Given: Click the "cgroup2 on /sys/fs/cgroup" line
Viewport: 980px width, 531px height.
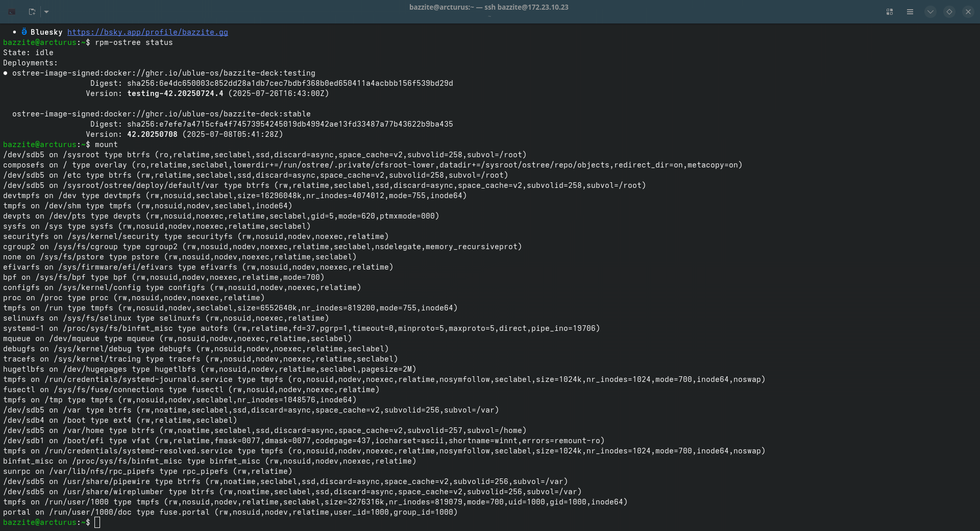Looking at the screenshot, I should [262, 247].
